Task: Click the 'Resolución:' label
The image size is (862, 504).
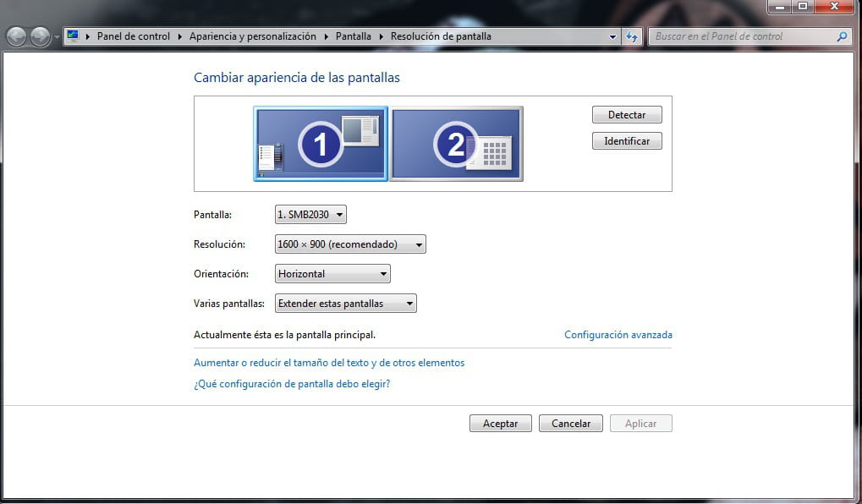Action: (x=219, y=244)
